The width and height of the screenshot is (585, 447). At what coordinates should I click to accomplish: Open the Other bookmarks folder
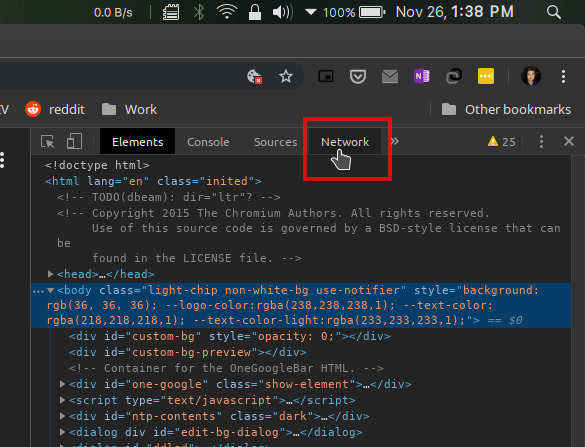tap(506, 109)
